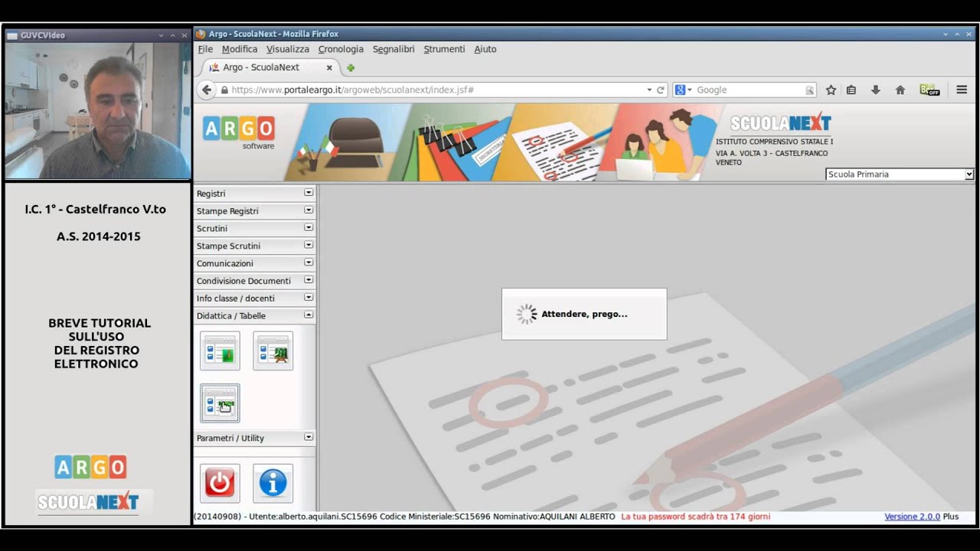Open the blue info icon
980x551 pixels.
pos(273,483)
